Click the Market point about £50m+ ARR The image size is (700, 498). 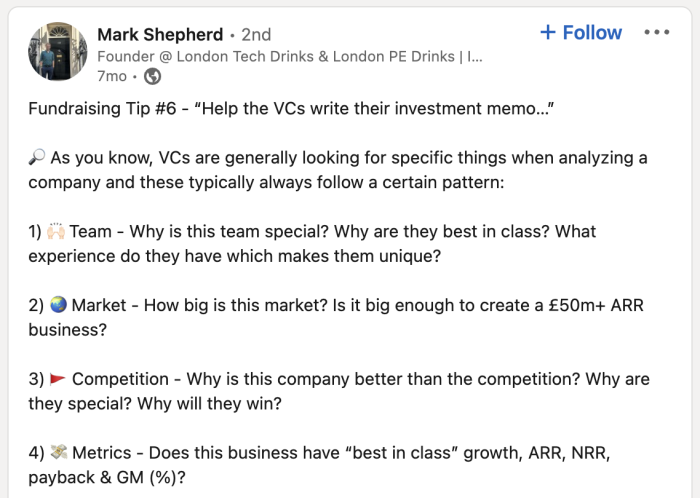point(336,317)
